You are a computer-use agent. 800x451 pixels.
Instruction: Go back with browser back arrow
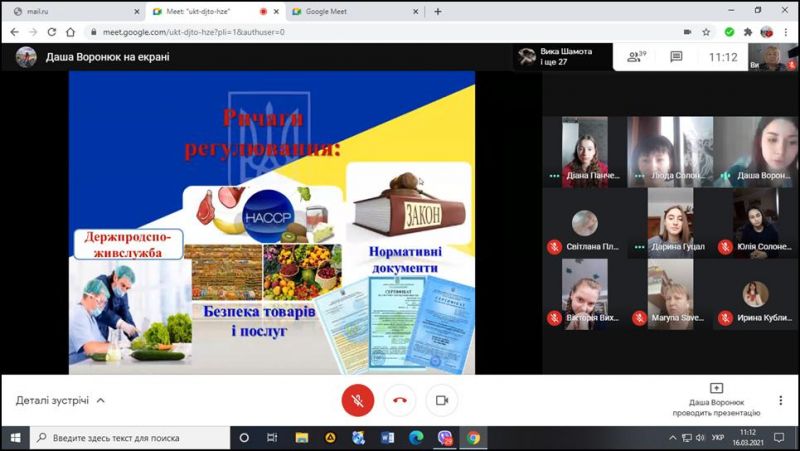tap(14, 32)
